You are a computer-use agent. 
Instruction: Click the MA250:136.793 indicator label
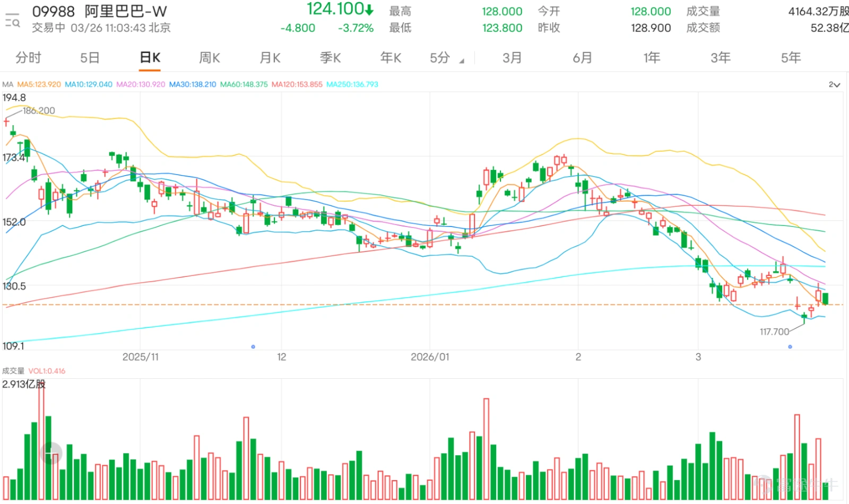click(352, 84)
